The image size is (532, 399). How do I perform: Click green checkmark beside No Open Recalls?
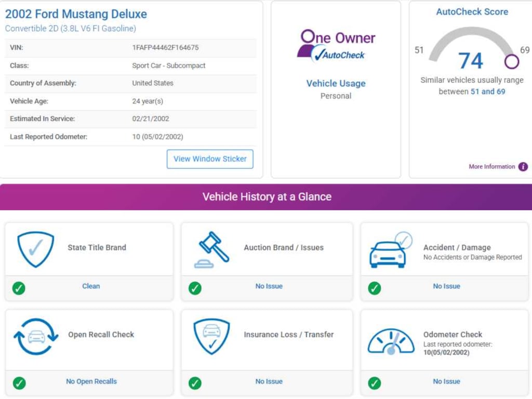click(19, 383)
